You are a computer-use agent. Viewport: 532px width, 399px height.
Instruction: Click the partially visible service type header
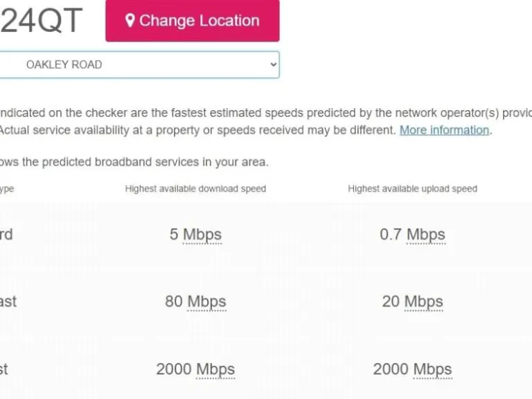6,188
